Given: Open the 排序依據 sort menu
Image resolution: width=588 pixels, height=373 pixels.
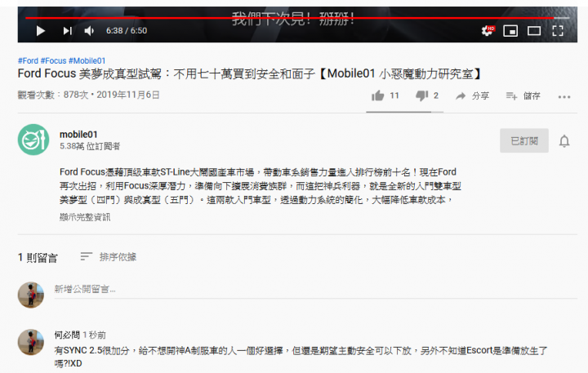Looking at the screenshot, I should pos(109,257).
